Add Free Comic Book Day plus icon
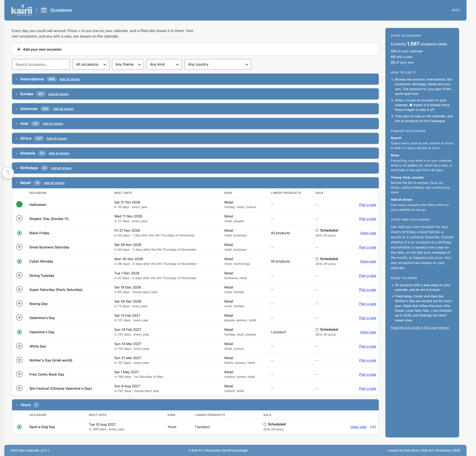Image resolution: width=476 pixels, height=456 pixels. (19, 374)
